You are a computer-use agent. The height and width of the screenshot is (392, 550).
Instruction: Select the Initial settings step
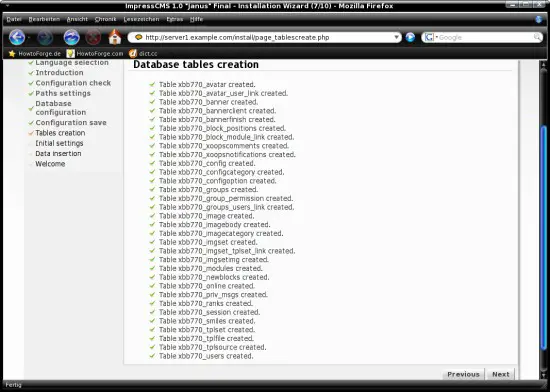click(59, 143)
